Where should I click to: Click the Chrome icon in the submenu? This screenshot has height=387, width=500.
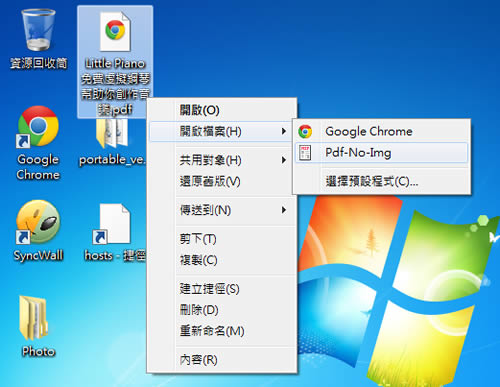click(x=305, y=131)
